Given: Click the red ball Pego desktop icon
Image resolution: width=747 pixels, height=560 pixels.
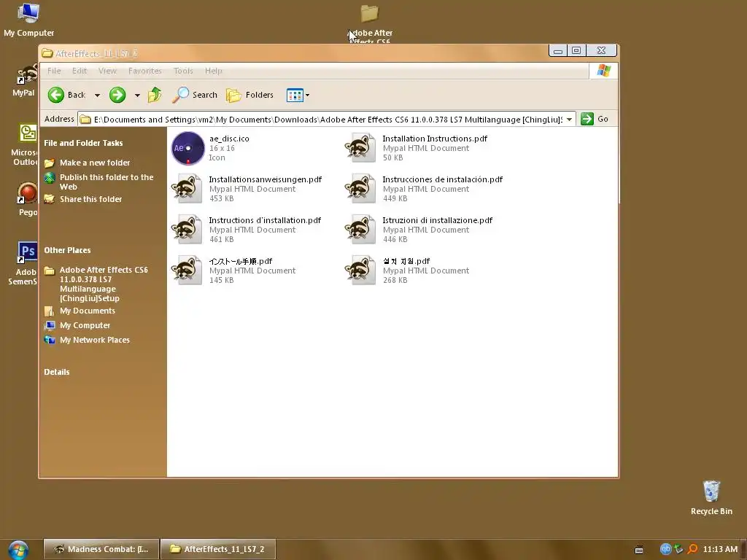Looking at the screenshot, I should (28, 192).
